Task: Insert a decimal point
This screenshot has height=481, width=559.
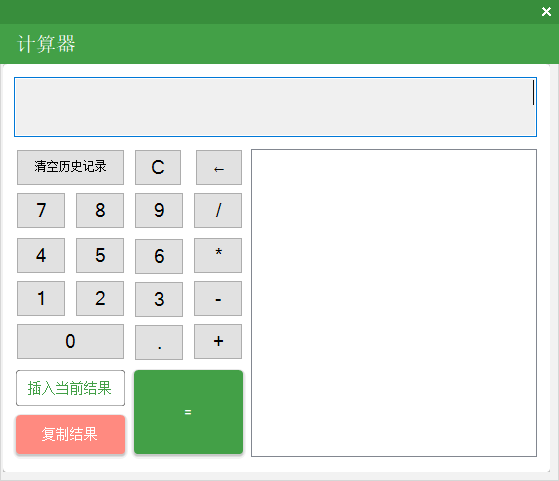Action: tap(159, 342)
